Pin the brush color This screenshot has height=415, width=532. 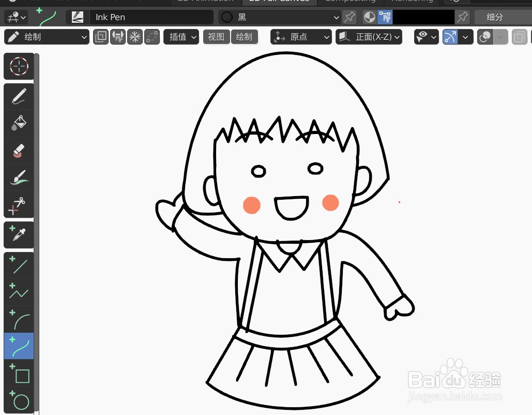pyautogui.click(x=462, y=17)
